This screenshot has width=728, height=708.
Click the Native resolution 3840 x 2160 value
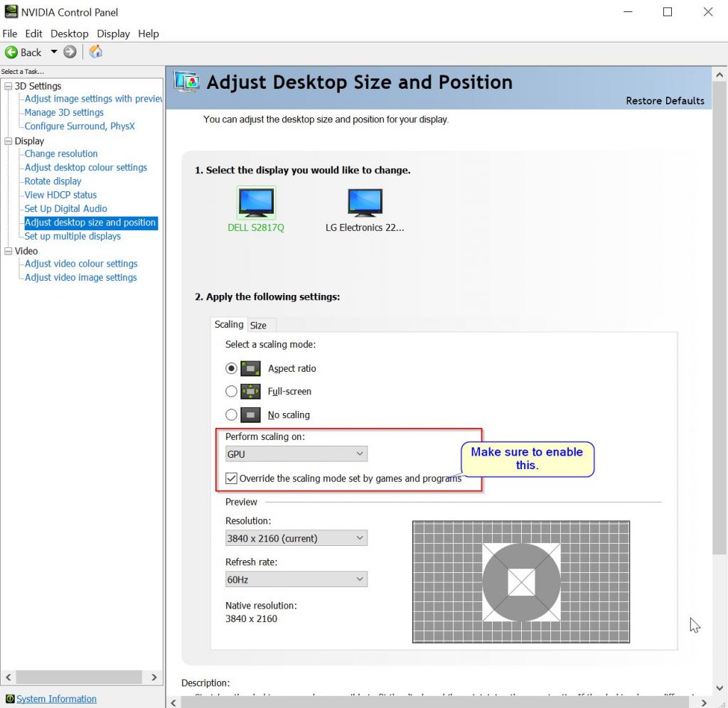[x=251, y=619]
